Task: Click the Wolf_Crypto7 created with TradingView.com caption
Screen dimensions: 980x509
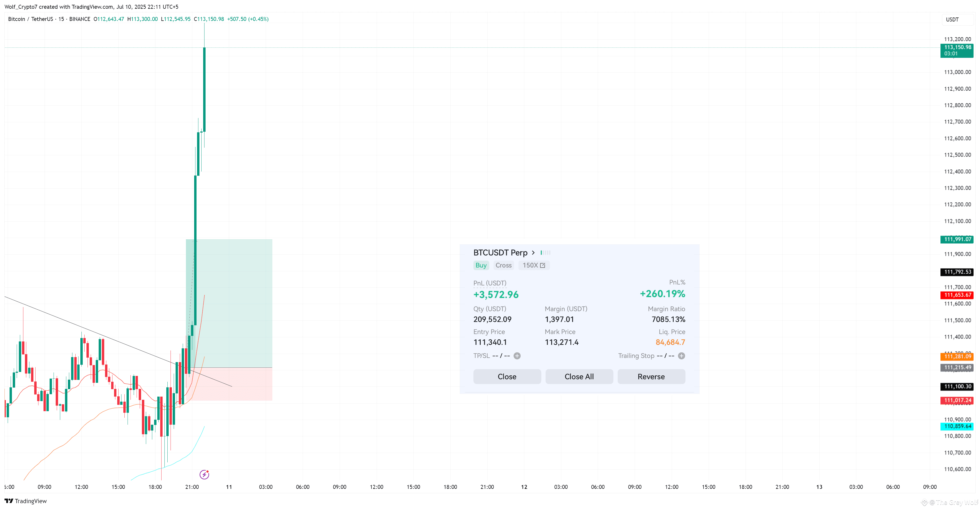Action: pyautogui.click(x=91, y=7)
